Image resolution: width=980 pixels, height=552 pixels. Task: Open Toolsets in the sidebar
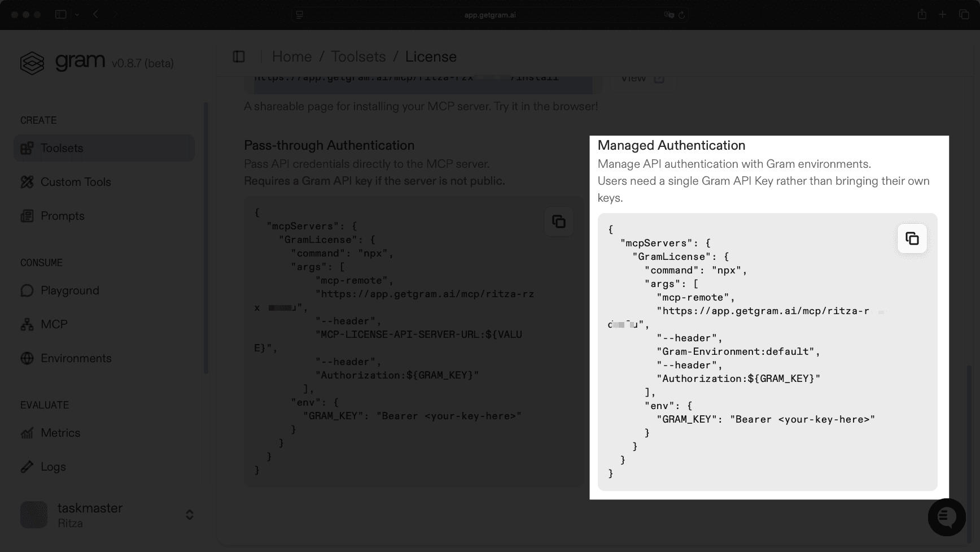pyautogui.click(x=62, y=148)
